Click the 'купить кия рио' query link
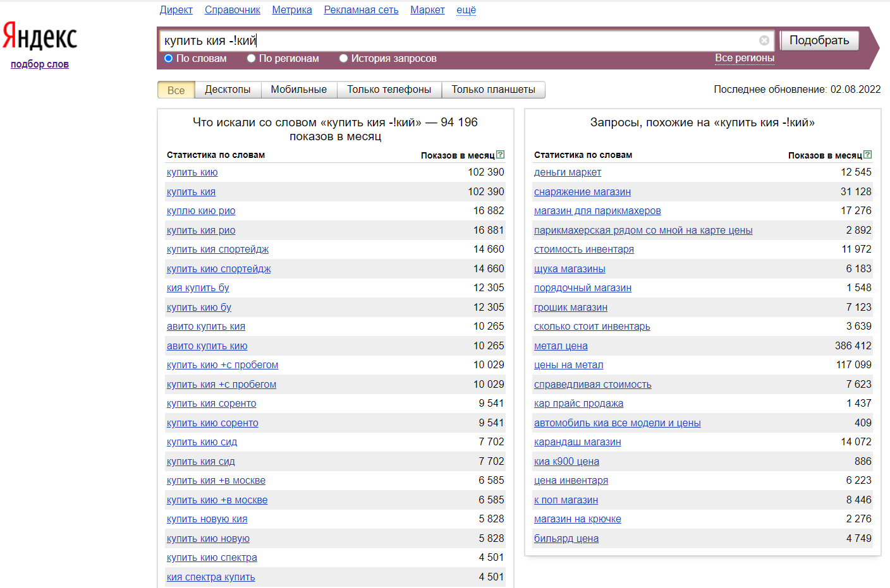 point(201,231)
